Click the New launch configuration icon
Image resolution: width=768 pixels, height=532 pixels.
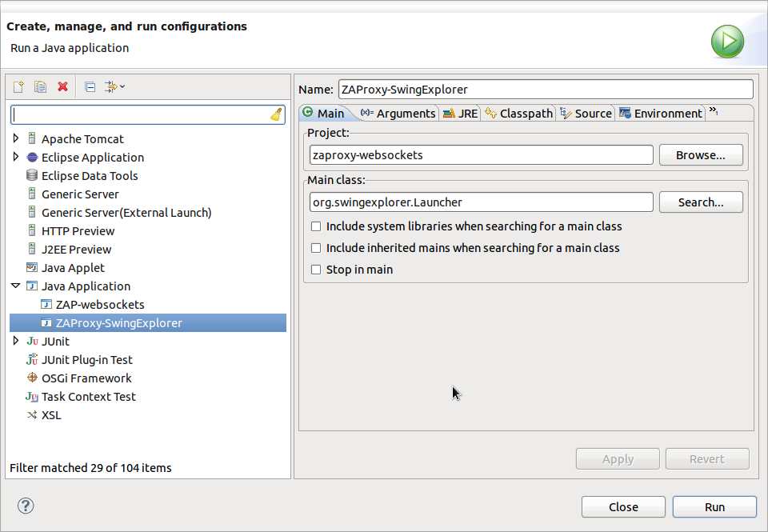[18, 86]
